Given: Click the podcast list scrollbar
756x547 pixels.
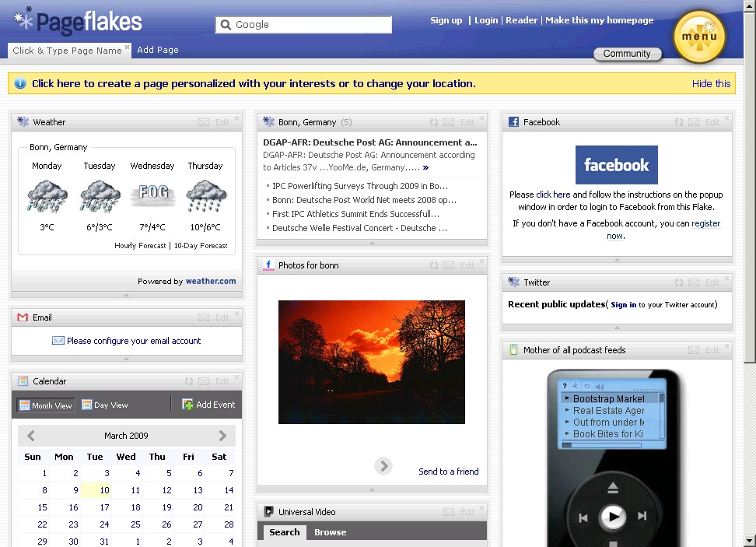Looking at the screenshot, I should (662, 416).
